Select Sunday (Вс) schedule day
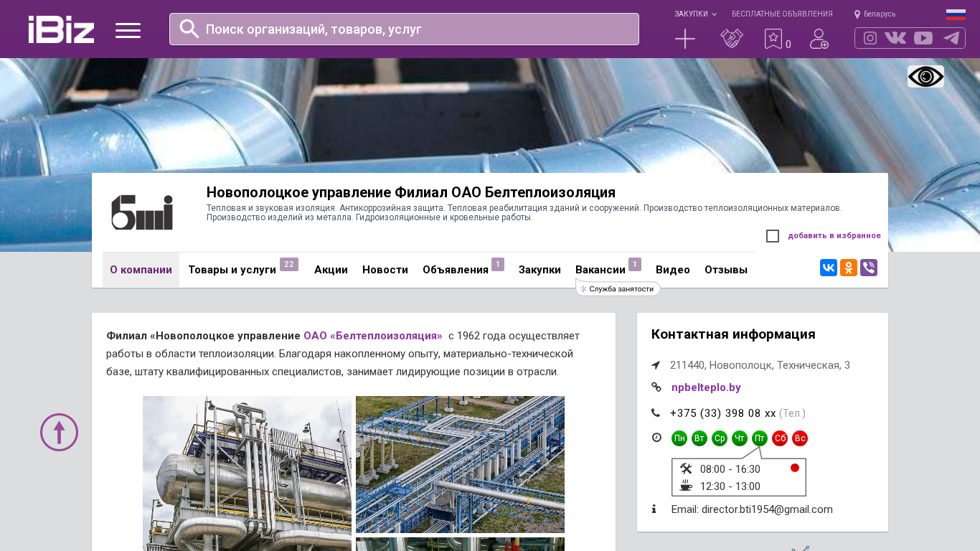Image resolution: width=980 pixels, height=551 pixels. point(800,438)
